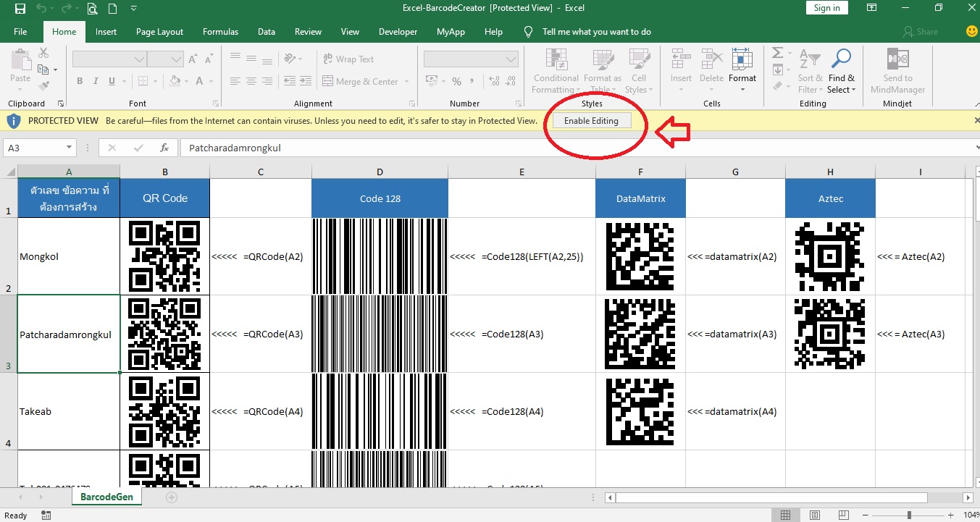Switch to the Developer ribbon tab
The height and width of the screenshot is (522, 980).
(398, 31)
